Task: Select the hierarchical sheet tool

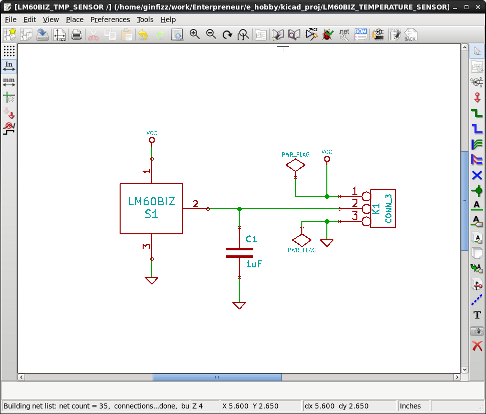Action: click(477, 253)
